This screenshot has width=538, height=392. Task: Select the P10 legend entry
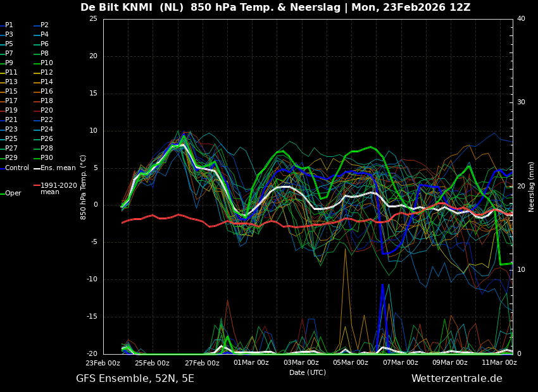point(47,63)
